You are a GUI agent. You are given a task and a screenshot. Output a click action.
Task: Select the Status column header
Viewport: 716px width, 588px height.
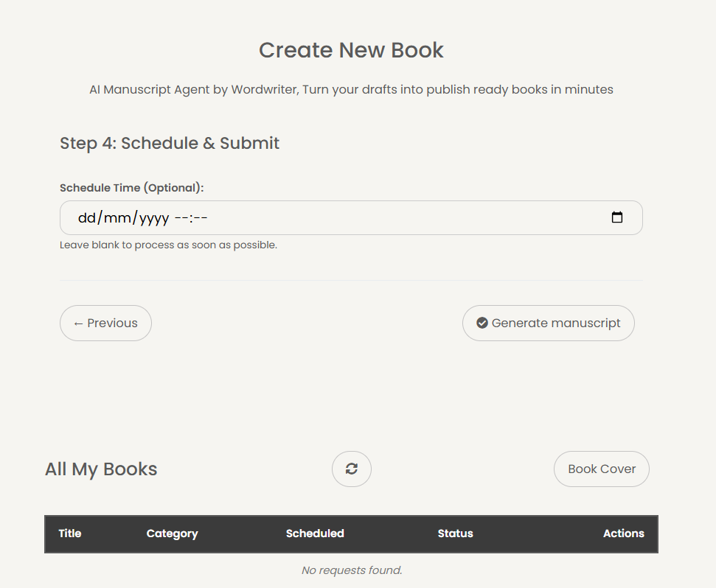(x=455, y=533)
